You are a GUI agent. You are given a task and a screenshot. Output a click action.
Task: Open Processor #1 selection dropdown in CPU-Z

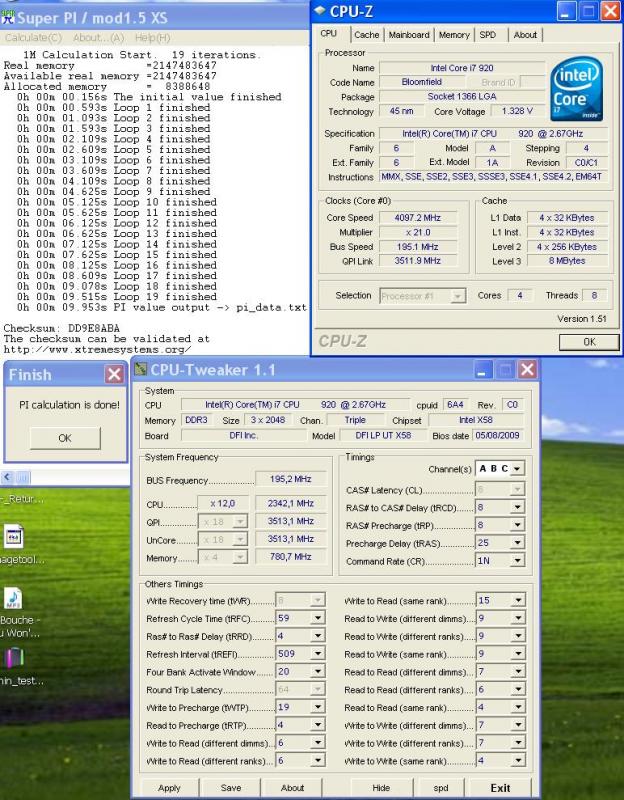[458, 296]
